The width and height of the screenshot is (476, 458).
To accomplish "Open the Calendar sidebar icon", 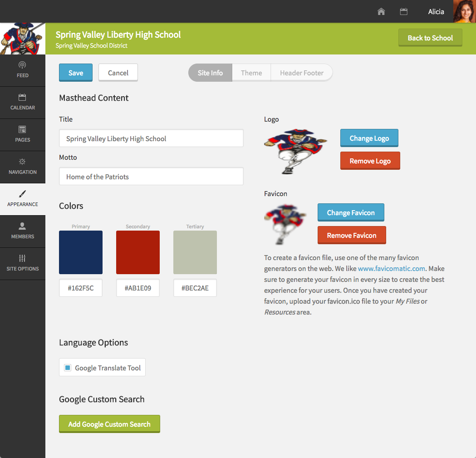I will tap(23, 97).
